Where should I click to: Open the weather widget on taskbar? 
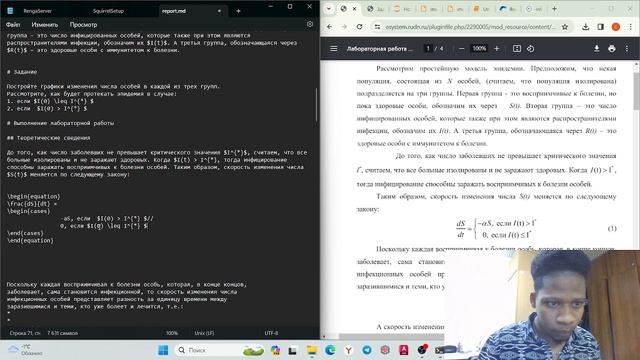click(25, 350)
